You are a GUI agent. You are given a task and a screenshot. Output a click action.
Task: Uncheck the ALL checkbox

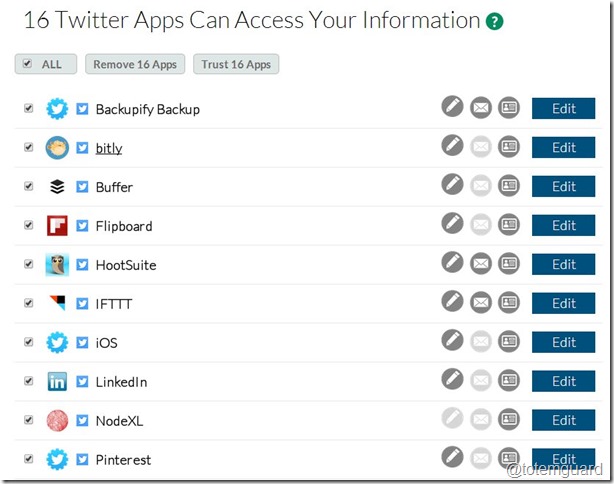pos(27,63)
